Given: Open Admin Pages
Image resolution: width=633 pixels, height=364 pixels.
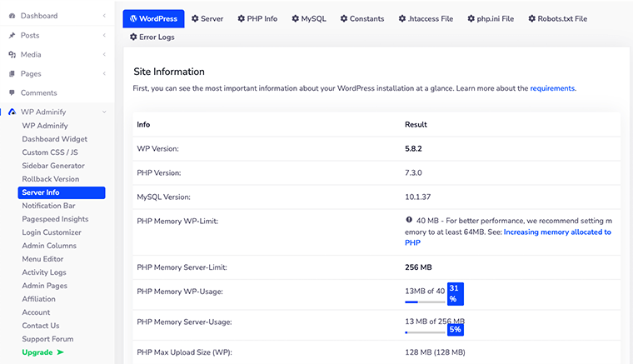Looking at the screenshot, I should pyautogui.click(x=44, y=286).
